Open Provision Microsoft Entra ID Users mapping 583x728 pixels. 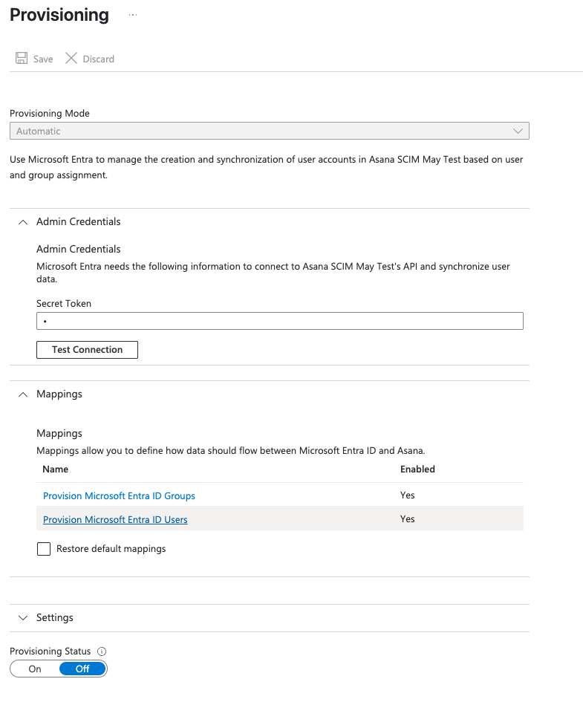(x=115, y=519)
